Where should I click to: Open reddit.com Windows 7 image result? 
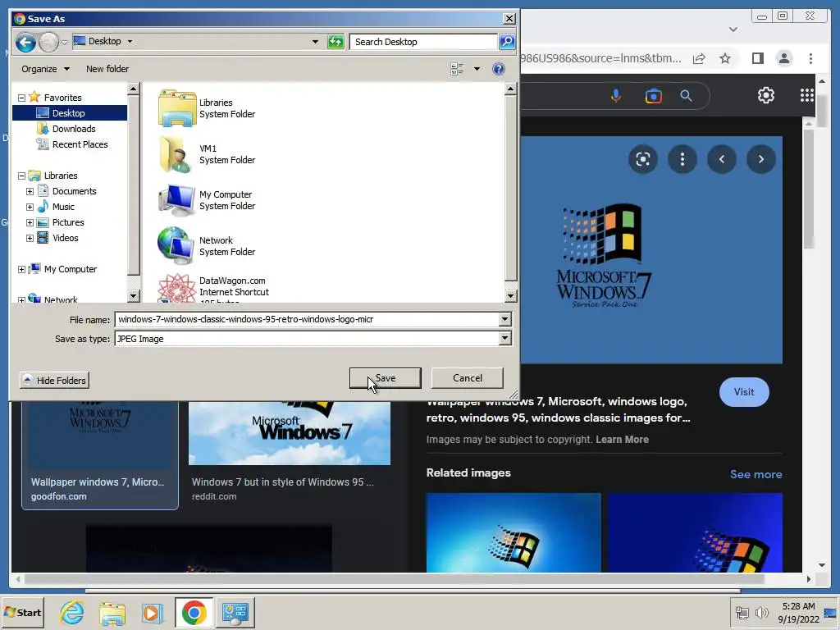[x=290, y=453]
